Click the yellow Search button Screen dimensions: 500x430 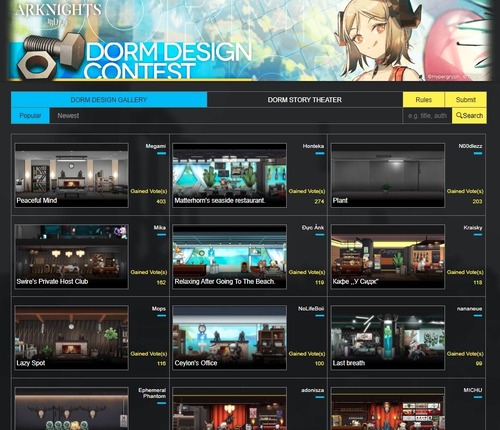click(469, 116)
